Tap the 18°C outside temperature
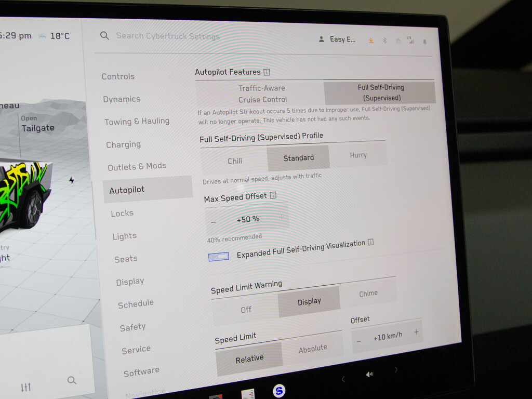 (x=60, y=36)
